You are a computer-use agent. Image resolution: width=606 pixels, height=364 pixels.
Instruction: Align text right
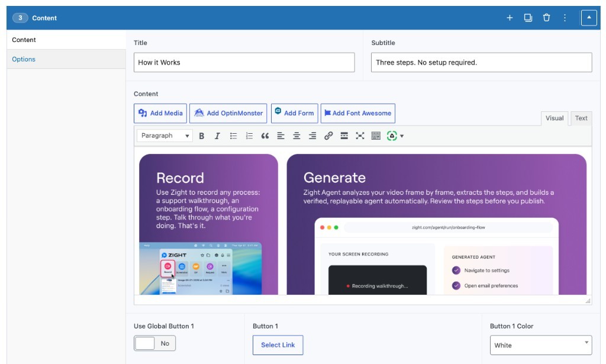(312, 136)
